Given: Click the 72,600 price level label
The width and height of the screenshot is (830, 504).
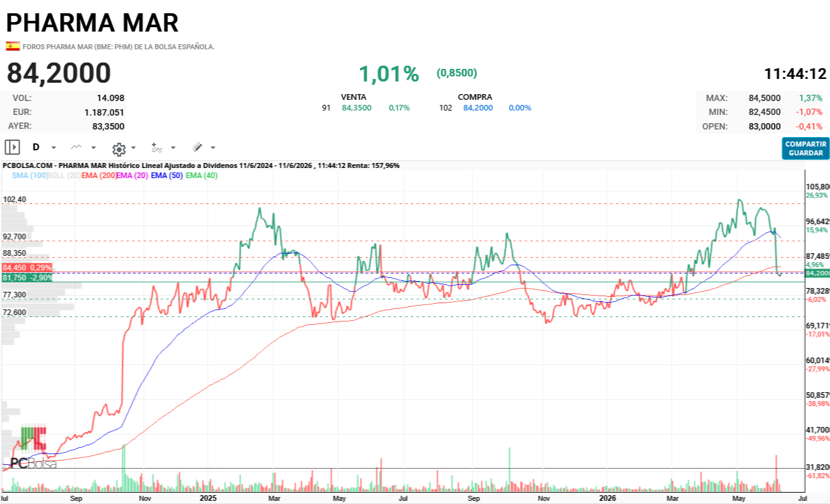Looking at the screenshot, I should (15, 313).
